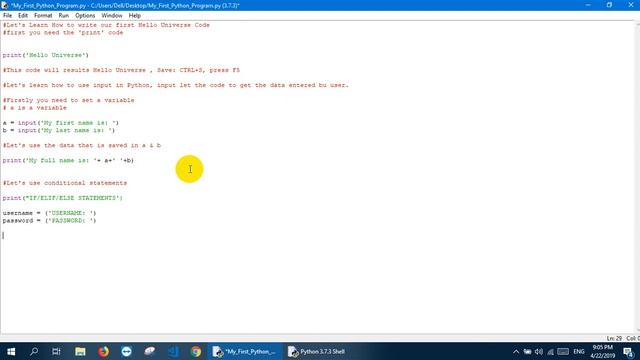Show hidden system tray icons
Viewport: 640px width, 360px height.
tap(516, 351)
